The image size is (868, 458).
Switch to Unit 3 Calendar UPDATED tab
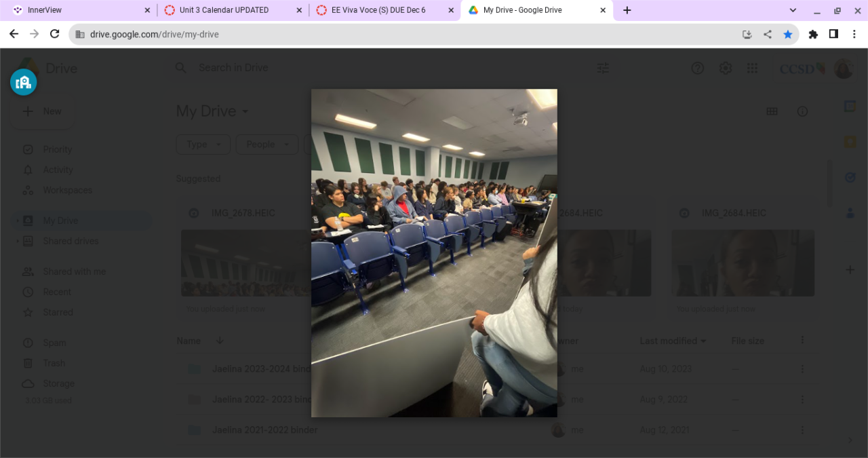click(x=233, y=10)
